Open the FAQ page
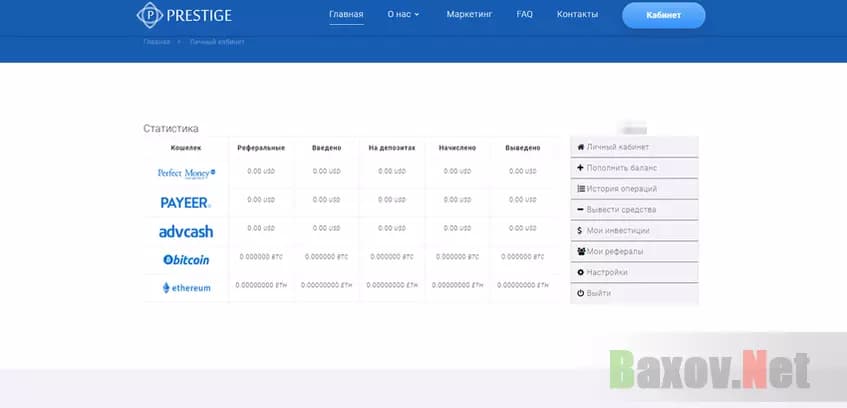This screenshot has height=408, width=847. (x=524, y=15)
